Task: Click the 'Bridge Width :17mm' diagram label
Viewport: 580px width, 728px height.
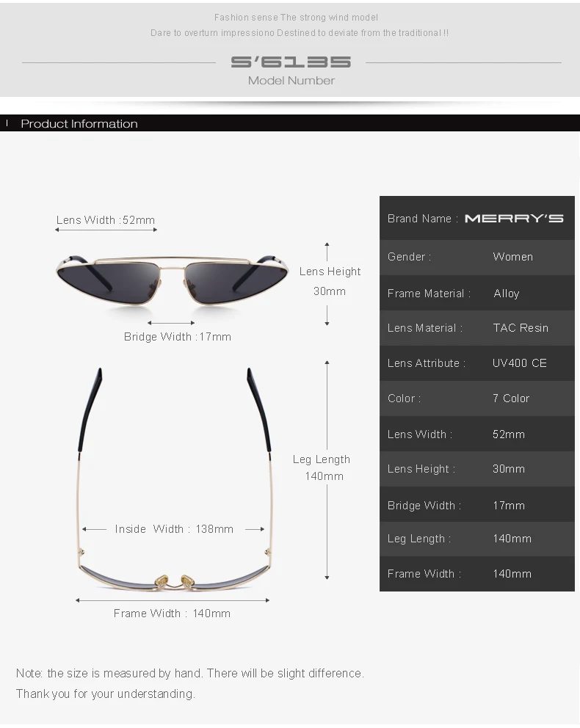Action: 178,337
